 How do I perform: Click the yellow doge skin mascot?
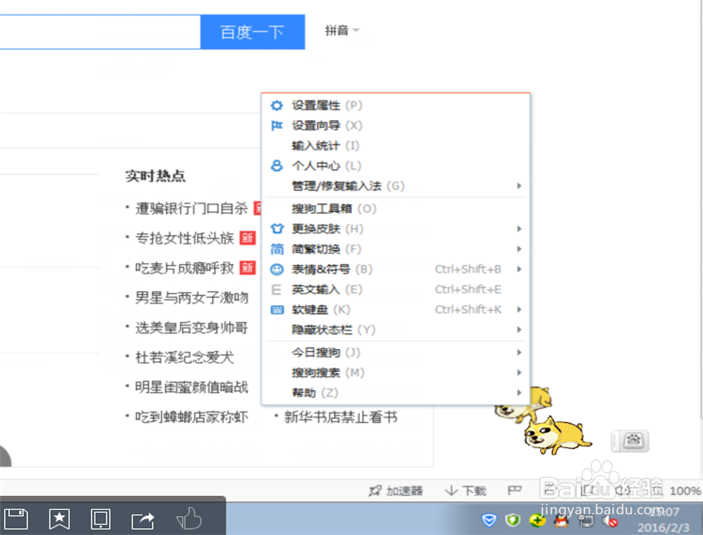pos(556,435)
